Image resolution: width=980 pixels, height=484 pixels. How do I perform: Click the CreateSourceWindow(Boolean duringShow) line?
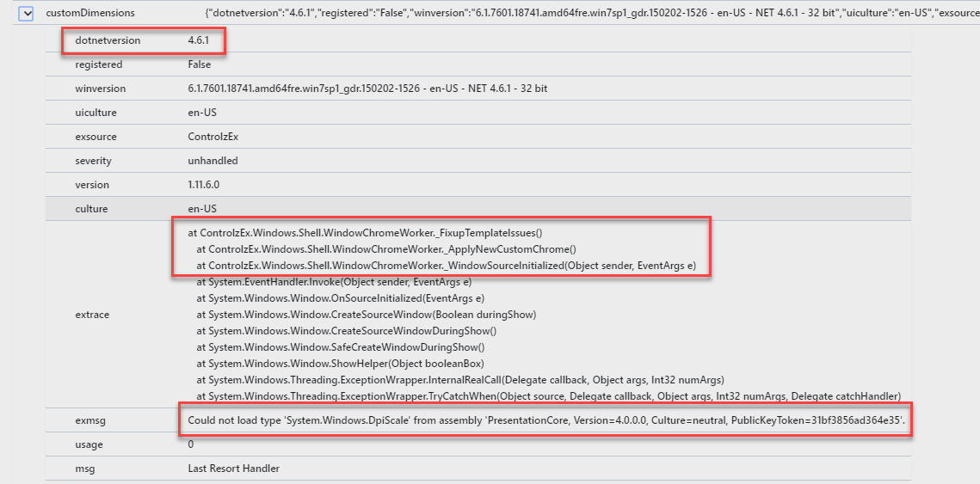(367, 314)
